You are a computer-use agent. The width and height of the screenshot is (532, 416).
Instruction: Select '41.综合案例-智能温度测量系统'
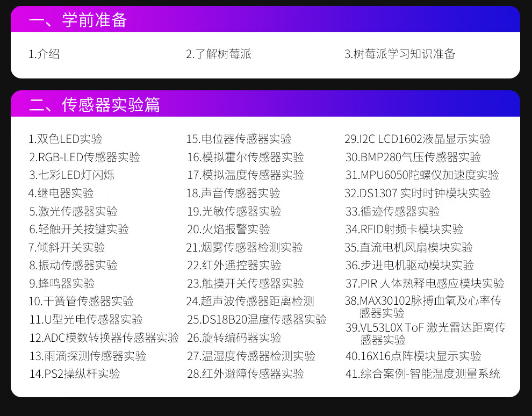point(423,374)
